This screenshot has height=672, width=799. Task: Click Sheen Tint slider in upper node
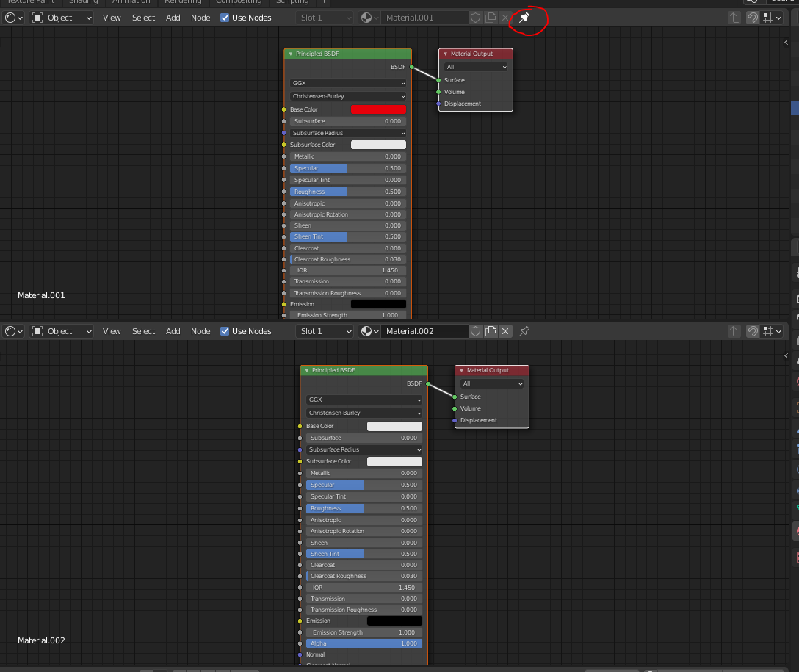point(348,237)
